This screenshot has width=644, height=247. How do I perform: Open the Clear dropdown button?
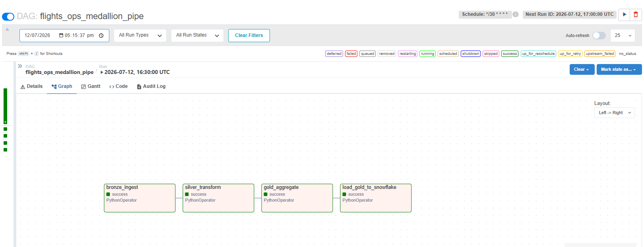[x=582, y=69]
